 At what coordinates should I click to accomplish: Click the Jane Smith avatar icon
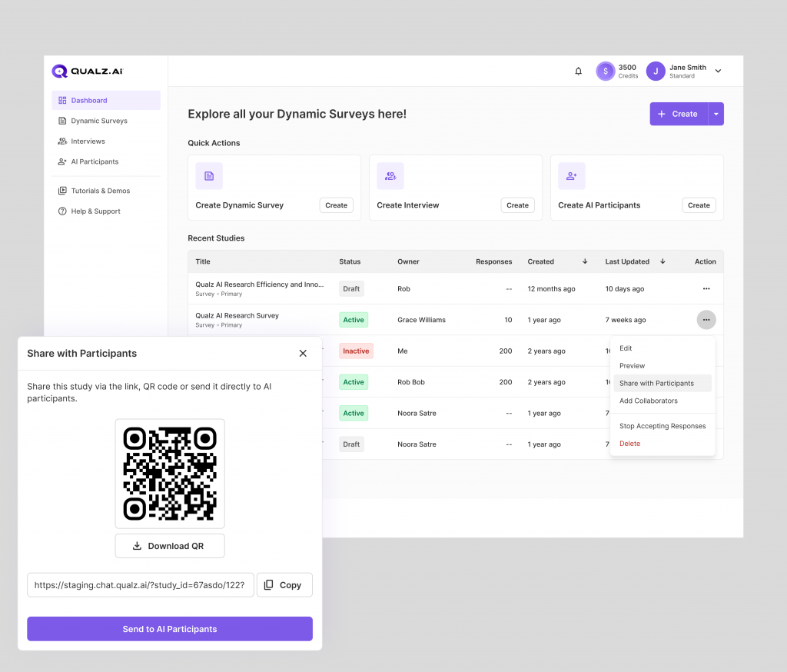point(656,72)
